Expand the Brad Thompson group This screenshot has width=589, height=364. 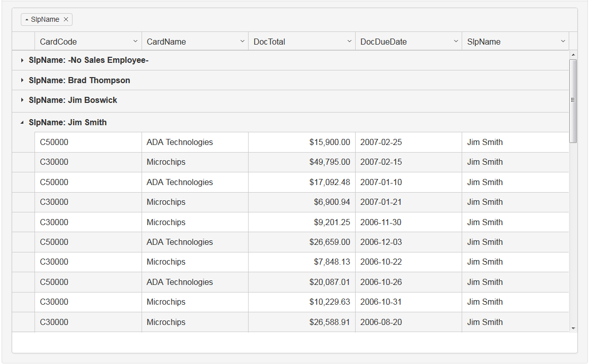coord(22,80)
